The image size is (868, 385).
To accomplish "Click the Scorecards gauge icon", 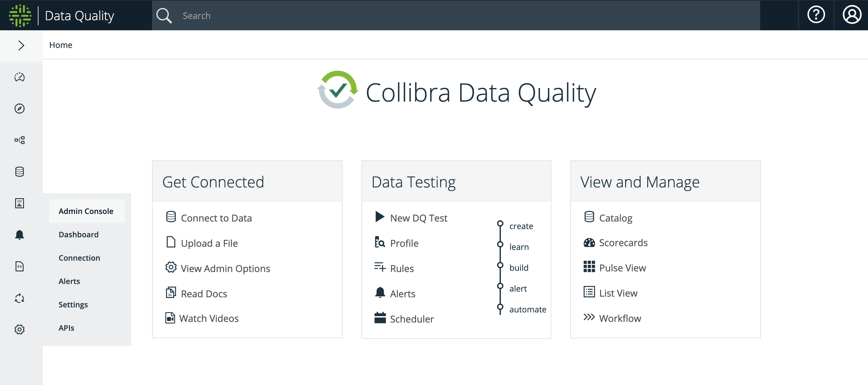I will click(589, 242).
